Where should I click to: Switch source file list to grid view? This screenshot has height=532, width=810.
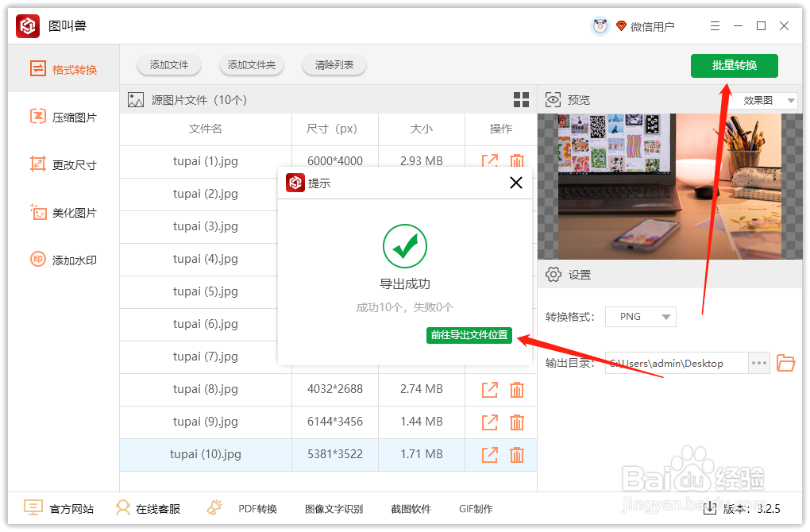[x=522, y=99]
